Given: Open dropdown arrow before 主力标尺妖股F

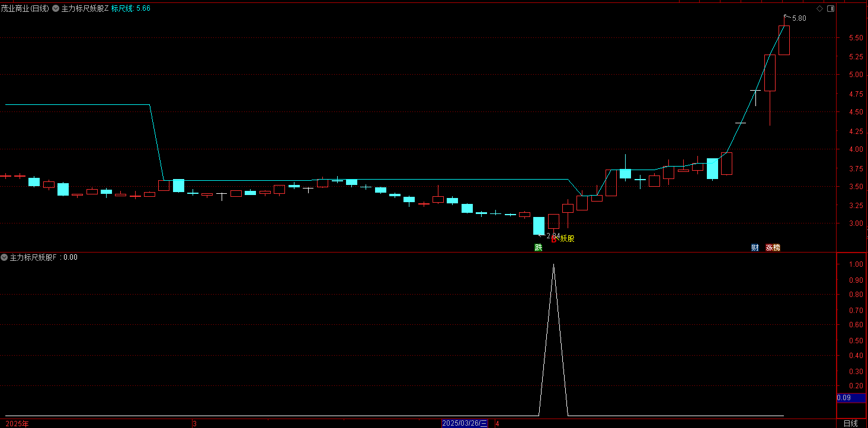Looking at the screenshot, I should (x=5, y=257).
